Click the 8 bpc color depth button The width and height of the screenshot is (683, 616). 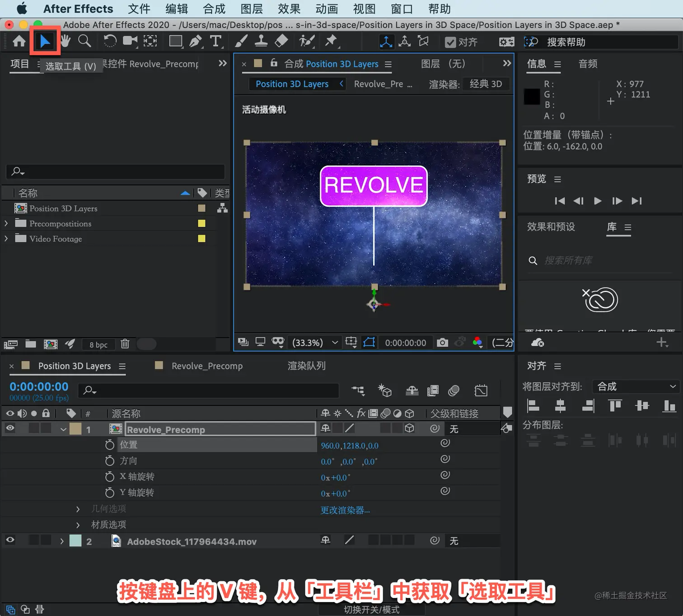tap(98, 345)
